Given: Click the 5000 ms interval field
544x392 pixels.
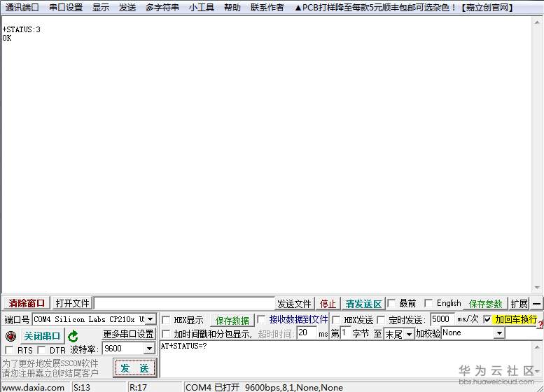Looking at the screenshot, I should [x=442, y=319].
